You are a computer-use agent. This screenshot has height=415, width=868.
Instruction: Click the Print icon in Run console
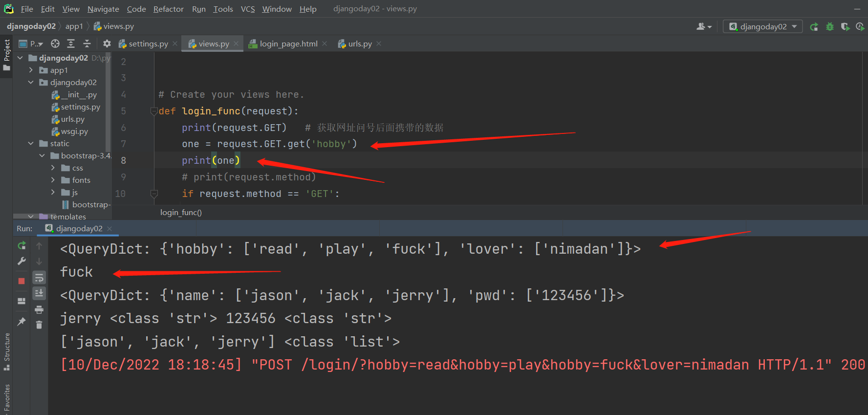(39, 309)
